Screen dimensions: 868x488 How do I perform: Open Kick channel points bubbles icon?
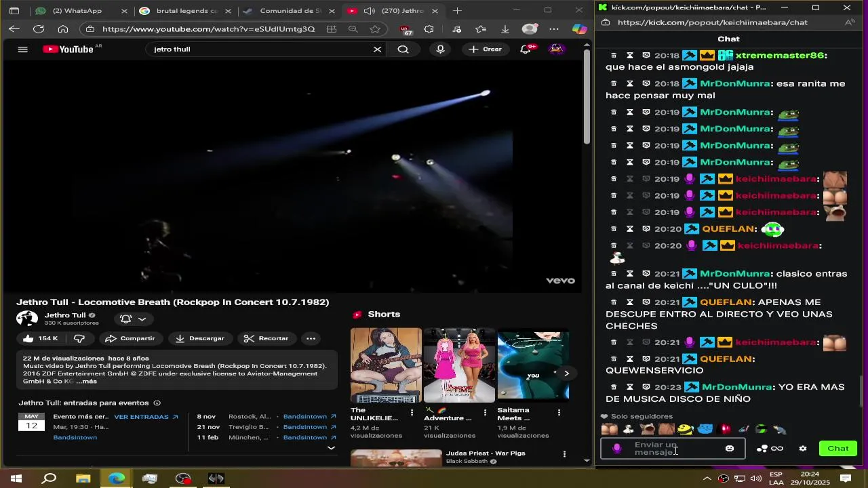(762, 449)
